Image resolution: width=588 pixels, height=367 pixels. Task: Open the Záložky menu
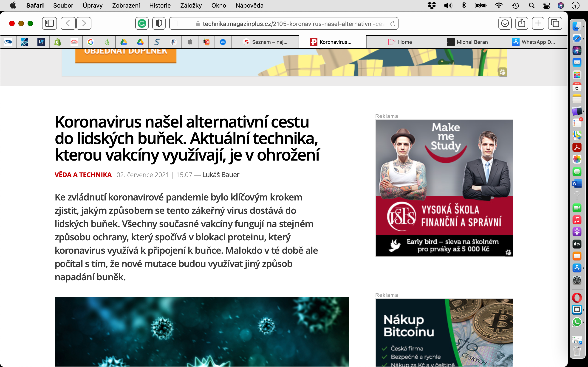click(x=191, y=5)
